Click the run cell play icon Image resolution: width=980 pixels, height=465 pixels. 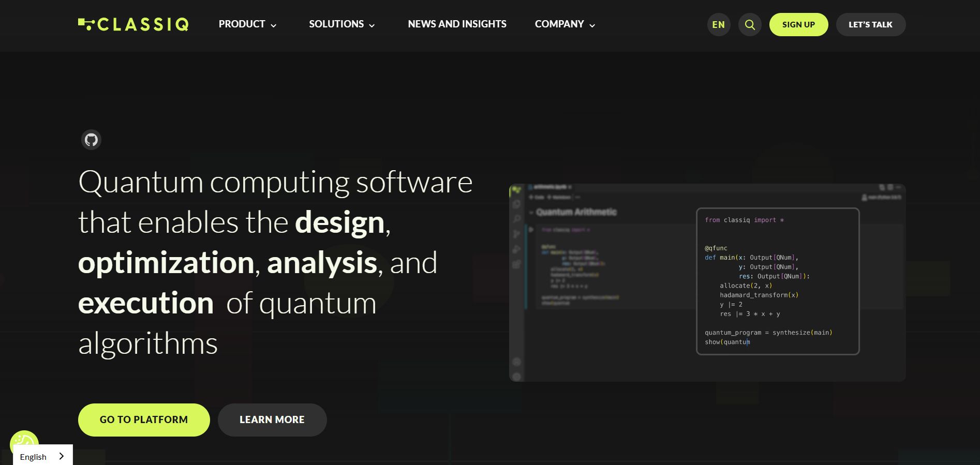(x=531, y=230)
